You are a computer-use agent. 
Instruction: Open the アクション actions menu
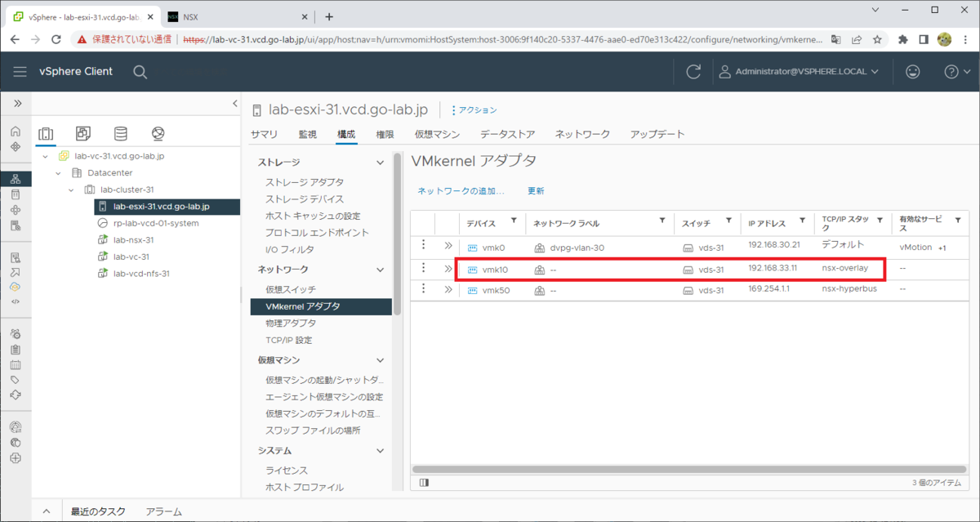(x=474, y=109)
